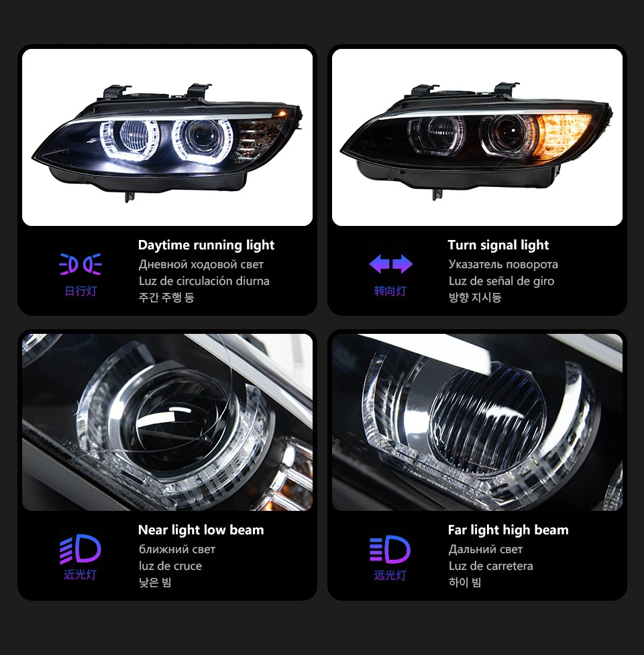Click the low beam headlight icon
644x655 pixels.
point(80,548)
